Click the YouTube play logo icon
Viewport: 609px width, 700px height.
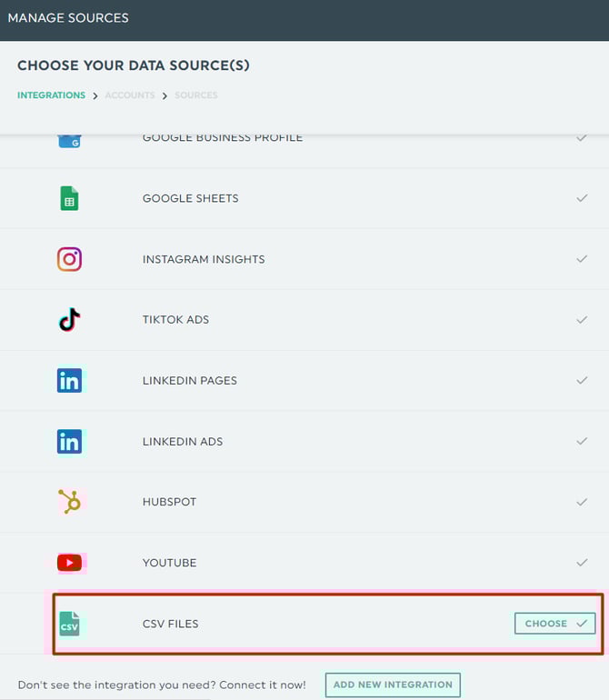pyautogui.click(x=69, y=563)
